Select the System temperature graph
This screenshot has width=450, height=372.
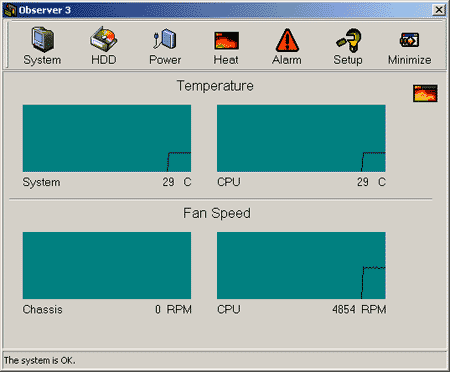pyautogui.click(x=107, y=138)
